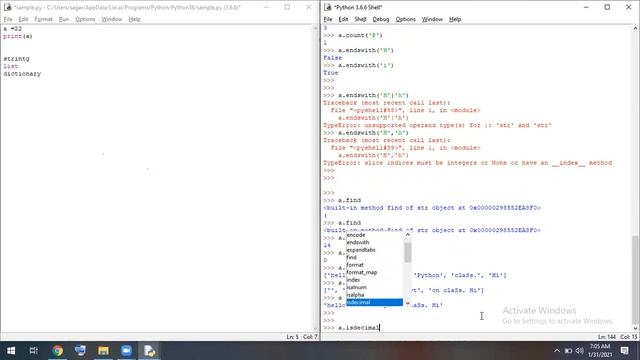Open the Windows Start menu
The height and width of the screenshot is (360, 640).
tap(11, 351)
